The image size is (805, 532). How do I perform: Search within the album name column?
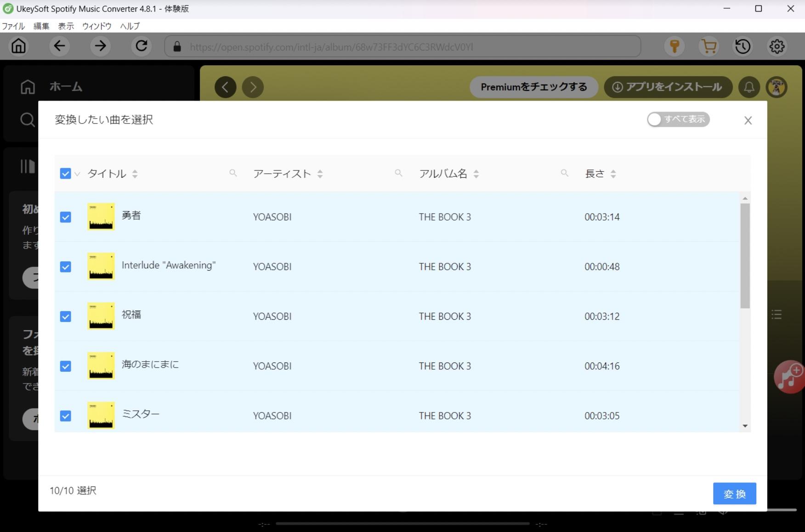pos(564,173)
